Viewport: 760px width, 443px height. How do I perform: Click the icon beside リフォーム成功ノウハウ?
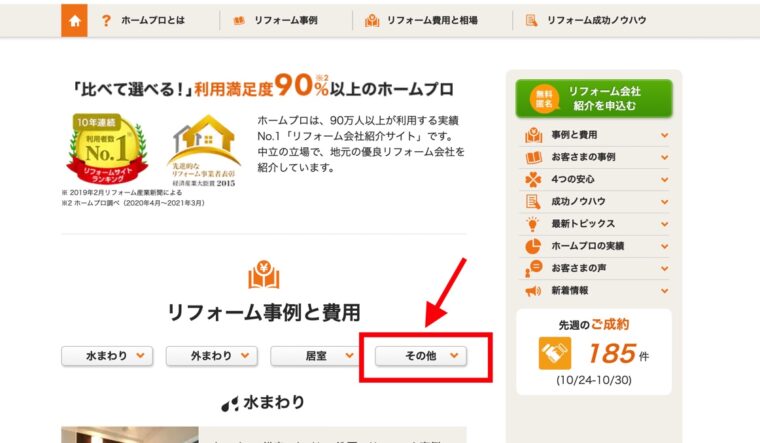pos(531,20)
